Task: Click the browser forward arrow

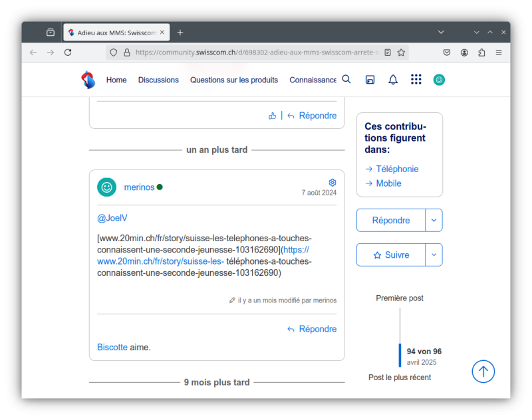Action: click(x=51, y=52)
